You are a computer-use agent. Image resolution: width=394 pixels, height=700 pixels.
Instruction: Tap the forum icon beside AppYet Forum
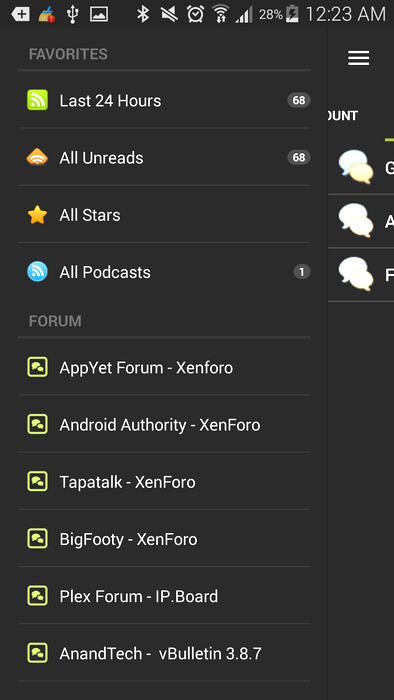tap(37, 367)
